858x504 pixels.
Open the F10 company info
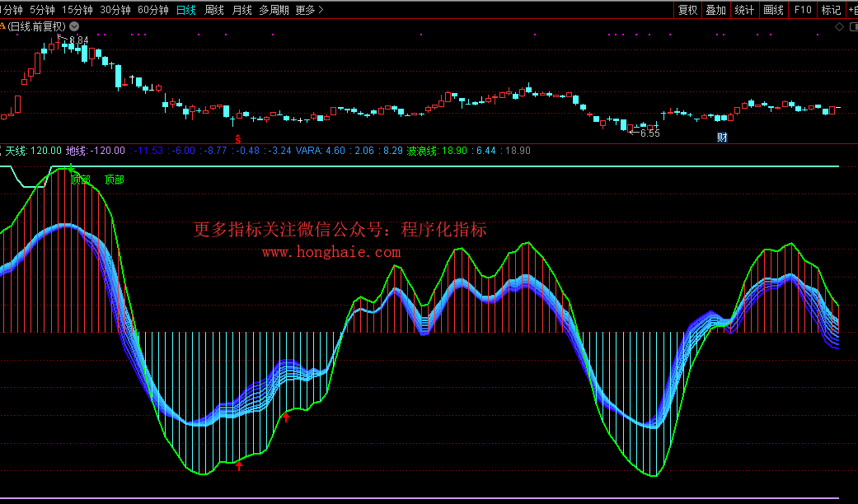[802, 10]
